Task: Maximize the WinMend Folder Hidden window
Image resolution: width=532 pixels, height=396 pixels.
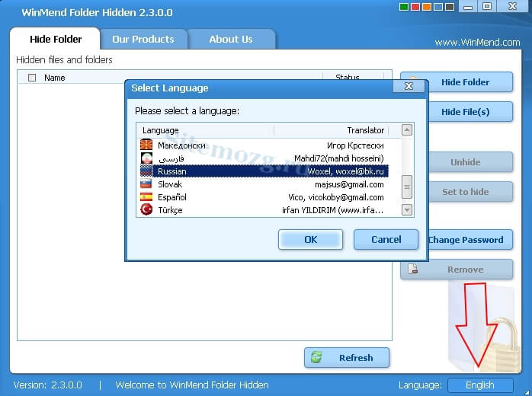Action: (487, 6)
